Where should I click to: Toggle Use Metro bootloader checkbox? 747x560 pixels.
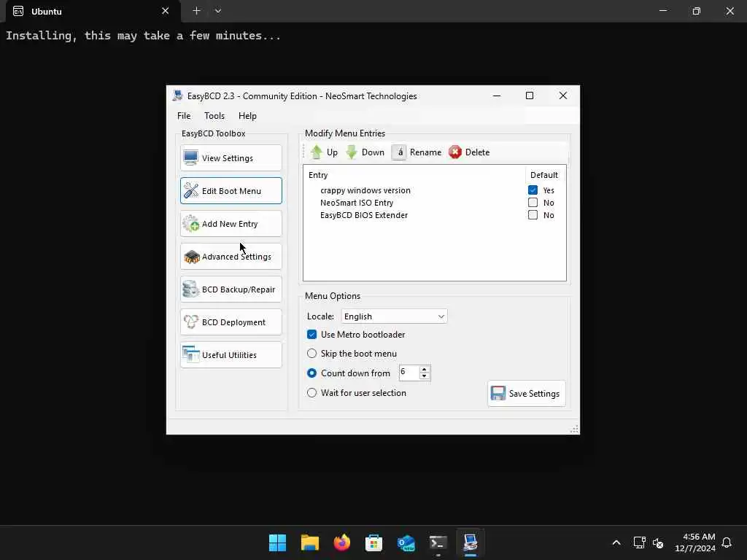click(x=311, y=334)
